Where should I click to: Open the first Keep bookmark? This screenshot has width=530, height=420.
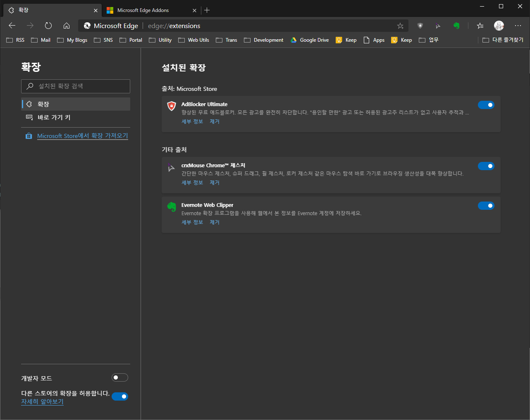pyautogui.click(x=346, y=40)
